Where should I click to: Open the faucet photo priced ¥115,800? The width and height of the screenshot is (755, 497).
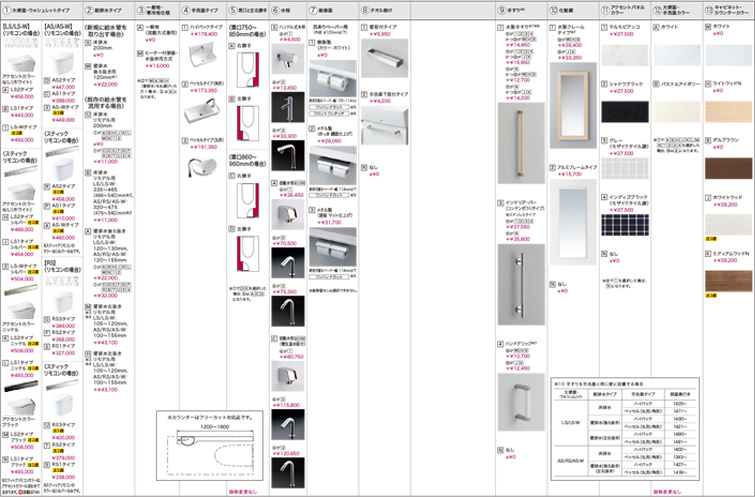[288, 424]
